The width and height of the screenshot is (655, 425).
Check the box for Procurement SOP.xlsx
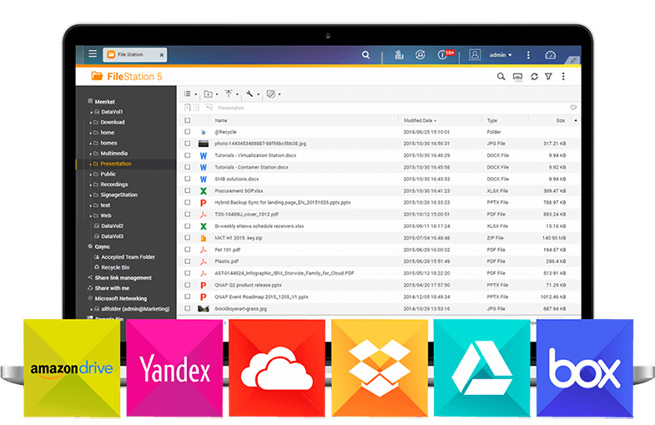[187, 190]
